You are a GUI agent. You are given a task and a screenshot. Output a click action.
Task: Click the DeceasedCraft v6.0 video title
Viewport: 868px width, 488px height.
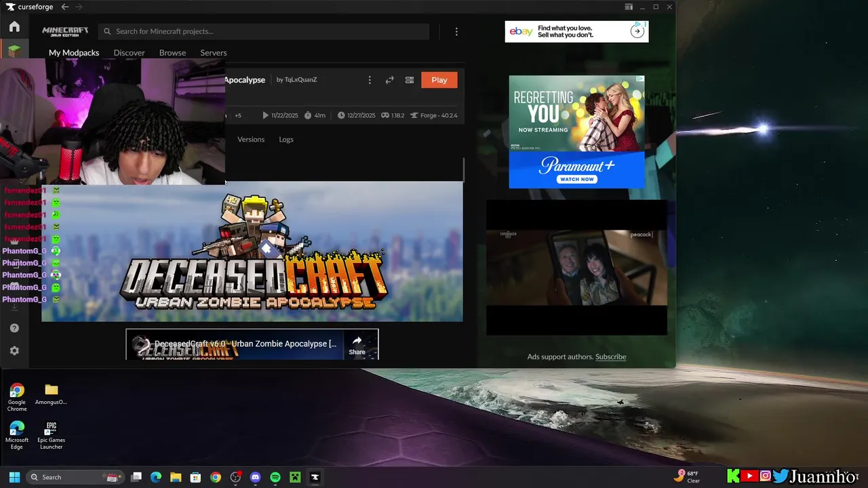click(x=245, y=344)
